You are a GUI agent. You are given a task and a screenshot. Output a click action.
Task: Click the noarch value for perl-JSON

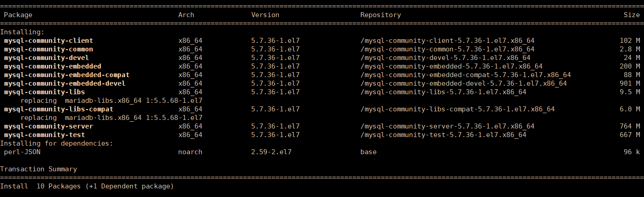pos(190,152)
